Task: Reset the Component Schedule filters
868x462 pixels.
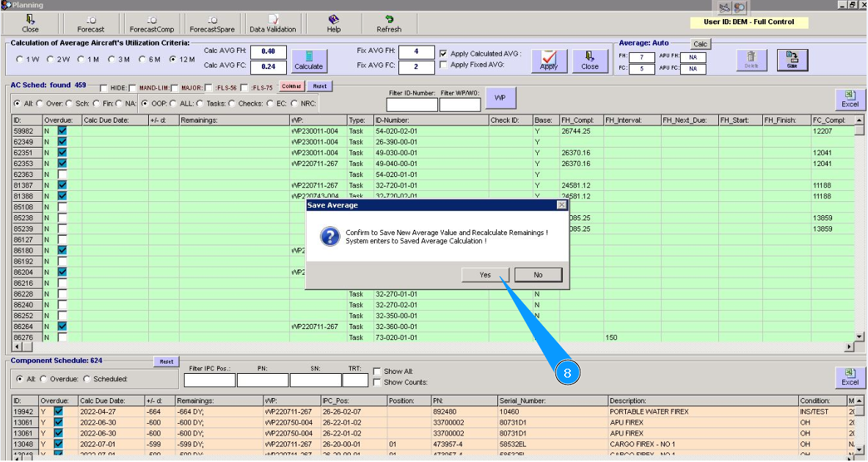Action: coord(166,361)
